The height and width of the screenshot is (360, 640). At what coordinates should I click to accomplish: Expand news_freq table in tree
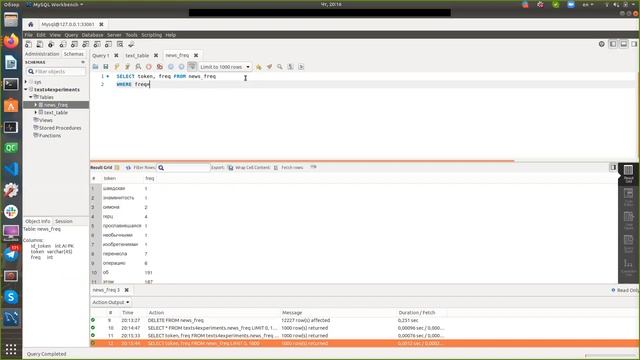coord(36,105)
